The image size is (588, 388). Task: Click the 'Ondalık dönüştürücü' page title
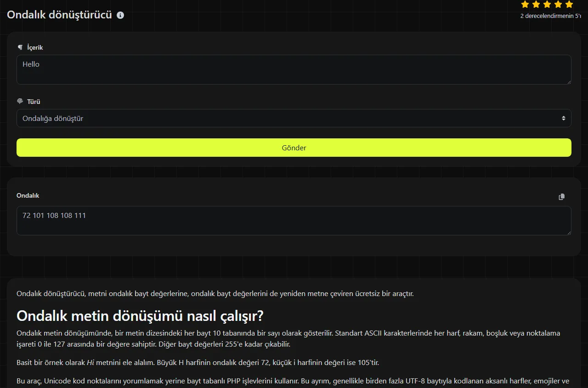click(60, 15)
